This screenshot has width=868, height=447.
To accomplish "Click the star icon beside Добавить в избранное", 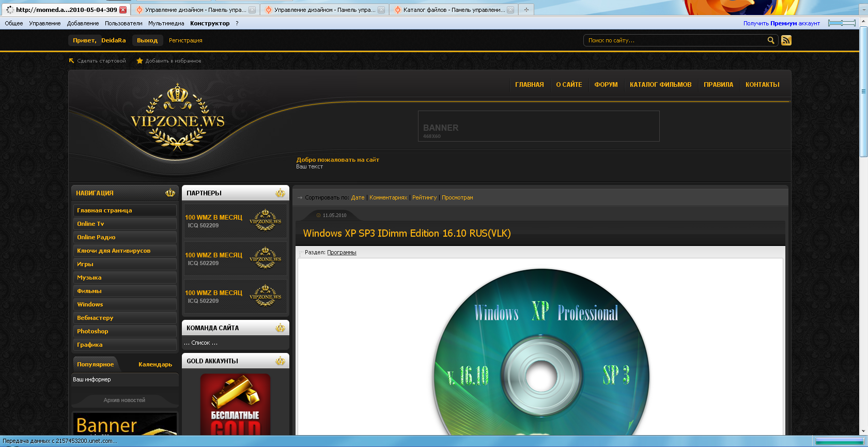I will (139, 61).
